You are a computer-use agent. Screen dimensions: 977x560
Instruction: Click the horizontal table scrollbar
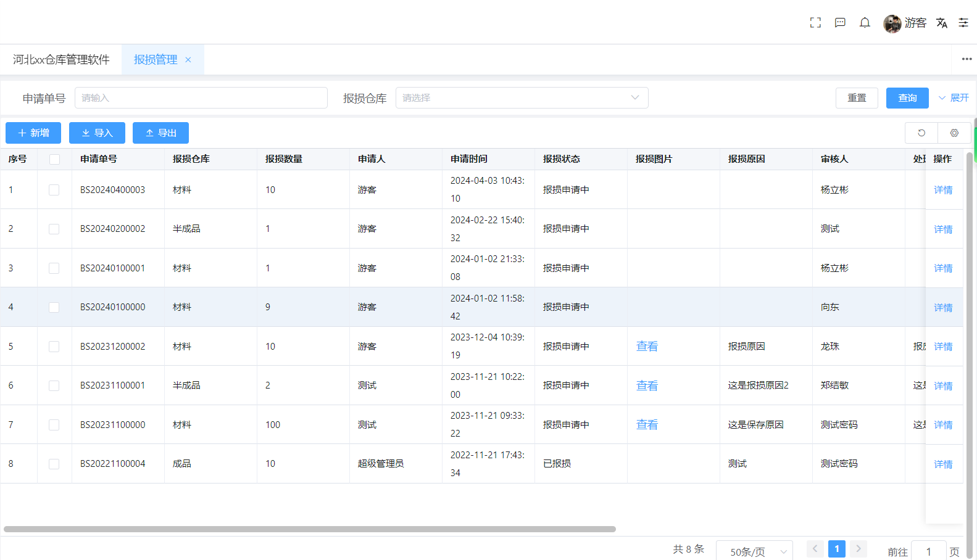310,529
